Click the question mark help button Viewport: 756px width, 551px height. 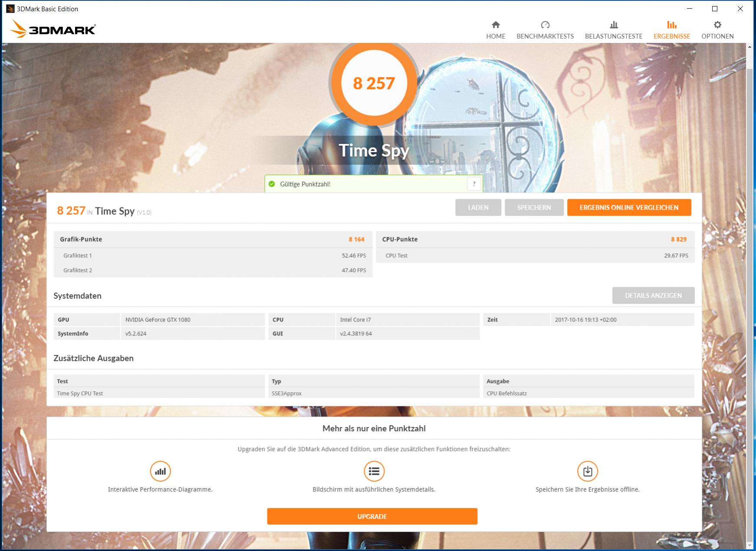[474, 184]
